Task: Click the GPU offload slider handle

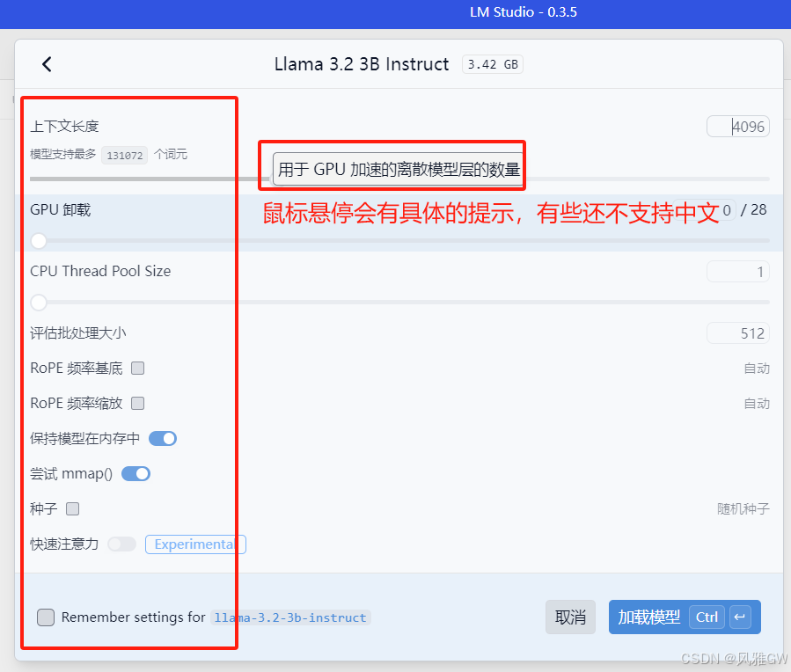Action: click(x=39, y=241)
